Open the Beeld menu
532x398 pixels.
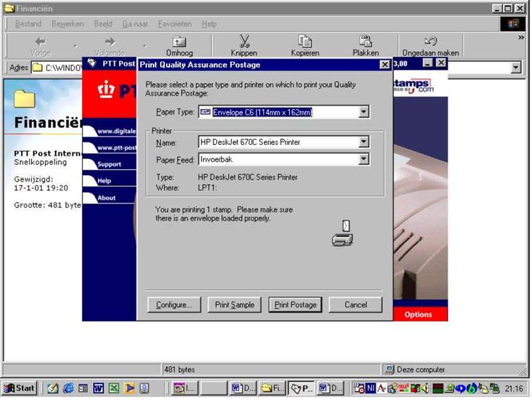coord(103,24)
